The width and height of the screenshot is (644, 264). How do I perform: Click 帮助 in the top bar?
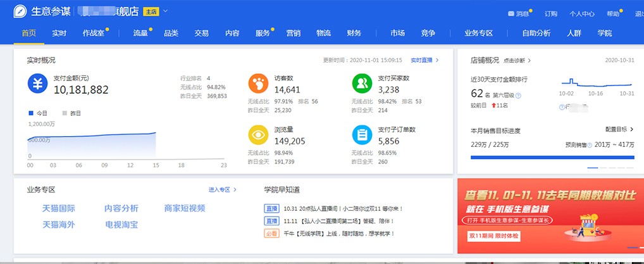point(613,13)
